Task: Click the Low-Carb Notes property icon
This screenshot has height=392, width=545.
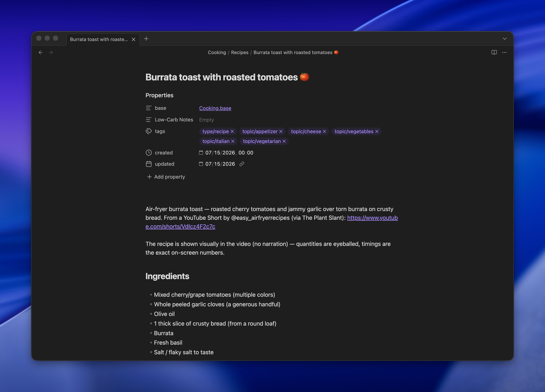Action: (149, 120)
